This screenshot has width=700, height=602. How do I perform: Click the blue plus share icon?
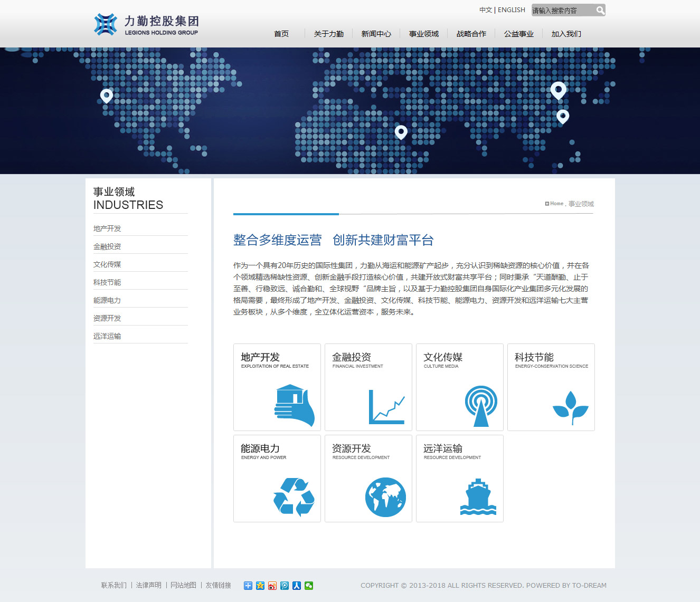(x=248, y=585)
